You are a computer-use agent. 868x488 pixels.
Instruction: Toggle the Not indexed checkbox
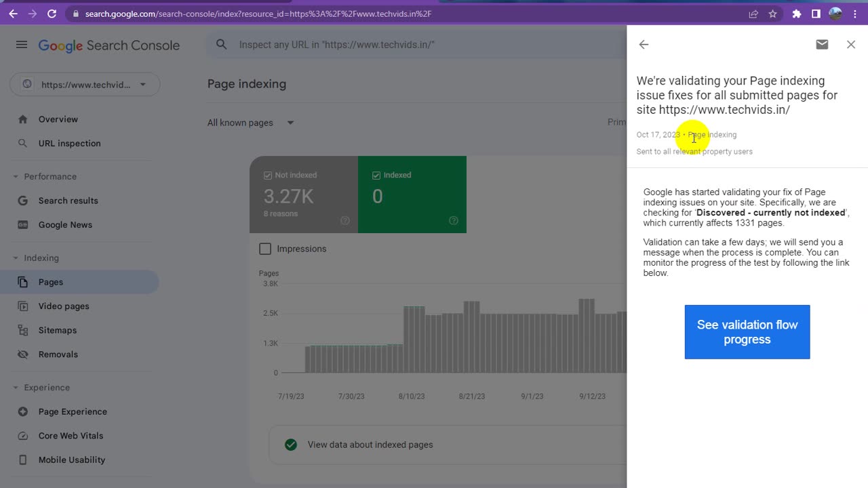pyautogui.click(x=268, y=176)
